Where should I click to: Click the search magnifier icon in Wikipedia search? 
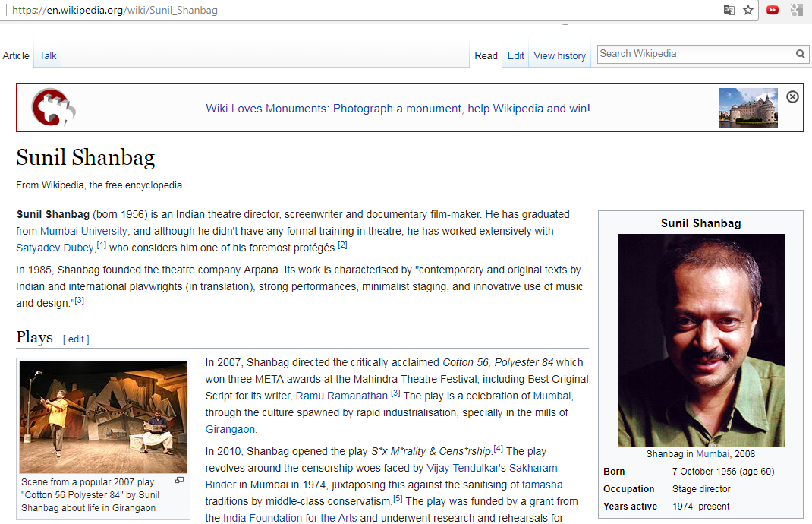tap(800, 54)
